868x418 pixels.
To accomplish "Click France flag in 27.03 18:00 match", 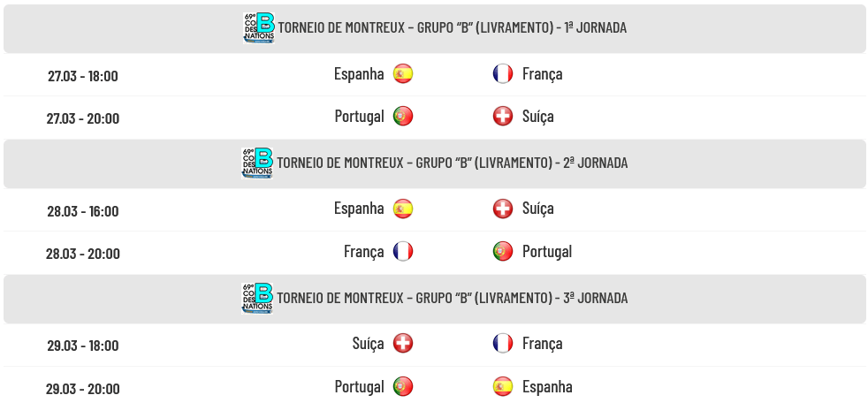I will pos(503,73).
